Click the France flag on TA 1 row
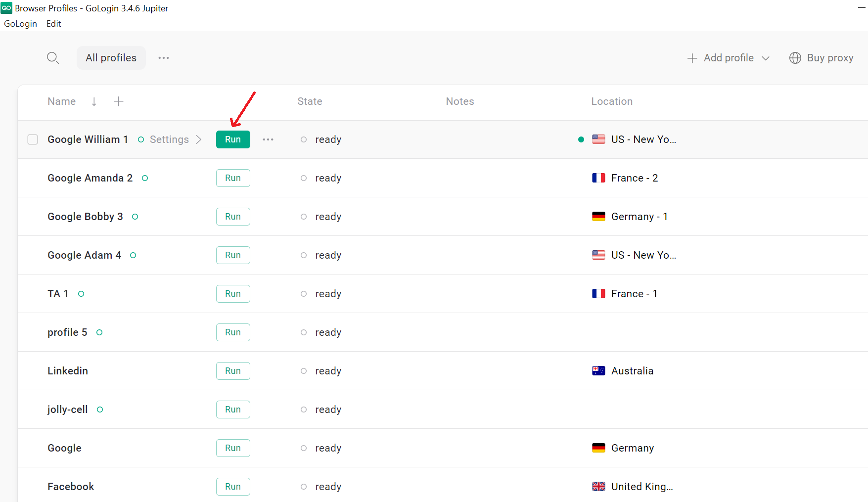This screenshot has width=868, height=502. [598, 294]
